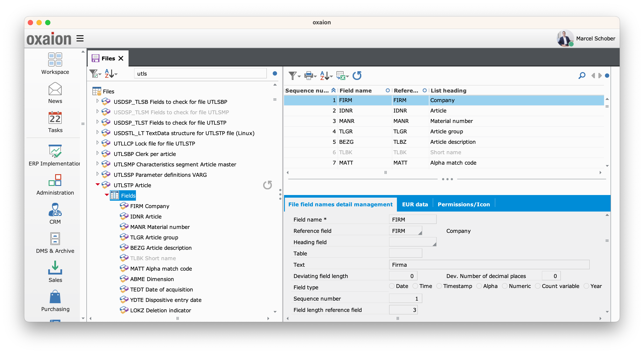Click the next record right arrow
Screen dimensions: 644x354
point(600,76)
